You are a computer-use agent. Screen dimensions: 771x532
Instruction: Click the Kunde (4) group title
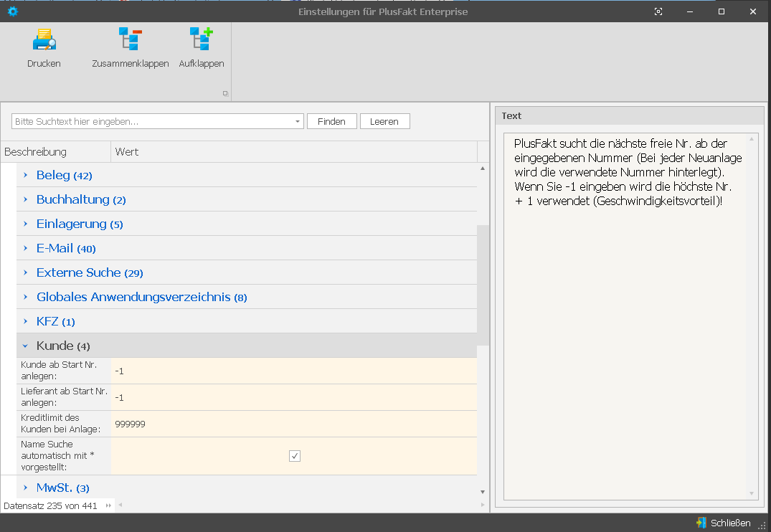point(63,346)
